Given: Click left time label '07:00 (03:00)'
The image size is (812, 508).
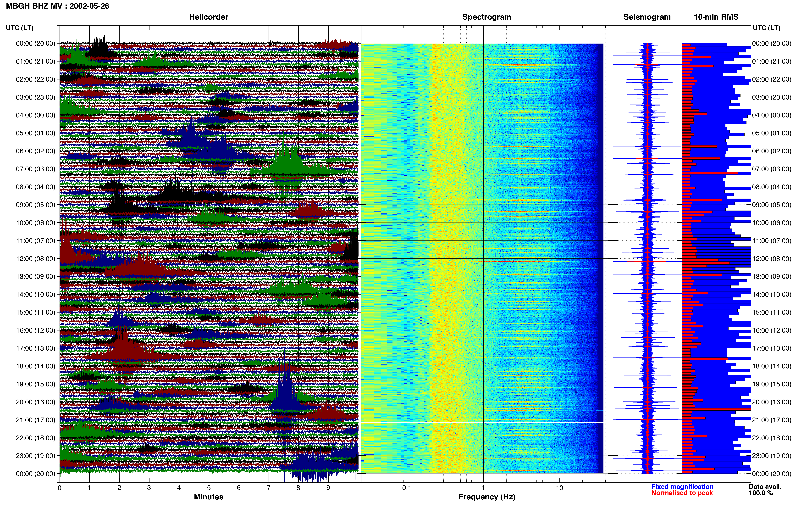Looking at the screenshot, I should coord(36,169).
